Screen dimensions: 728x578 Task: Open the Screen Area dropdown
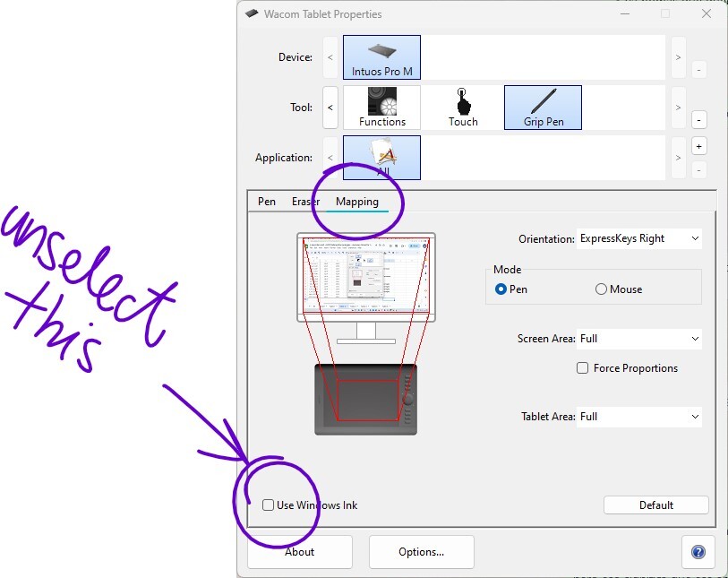[638, 339]
